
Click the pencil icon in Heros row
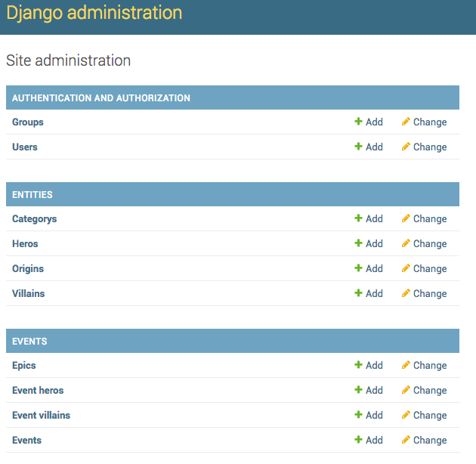406,243
